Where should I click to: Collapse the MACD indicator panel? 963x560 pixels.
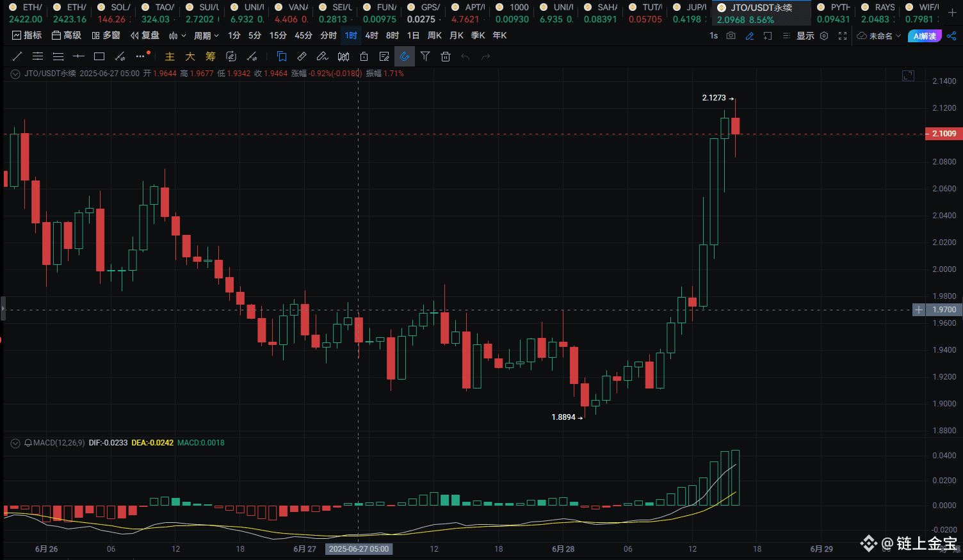[x=14, y=442]
